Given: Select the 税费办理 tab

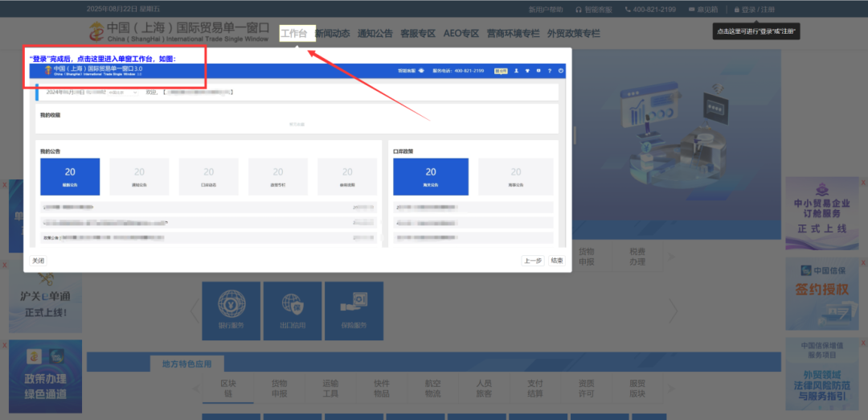Looking at the screenshot, I should 637,256.
